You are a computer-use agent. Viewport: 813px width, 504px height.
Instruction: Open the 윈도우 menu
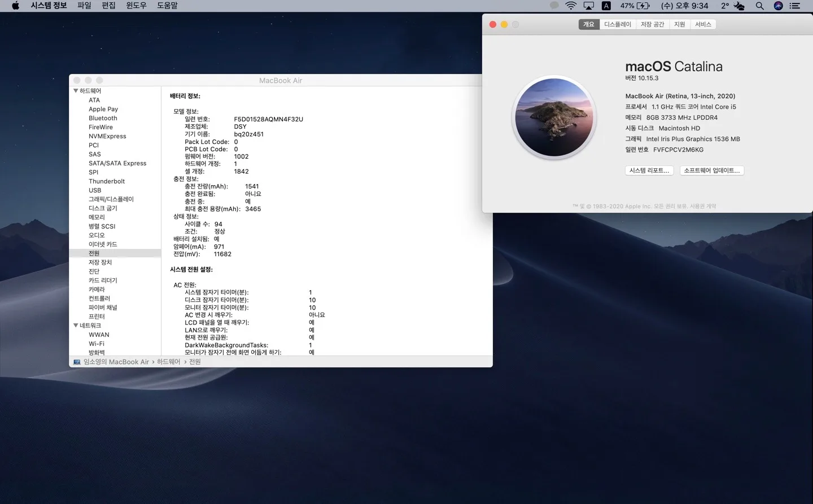coord(136,6)
